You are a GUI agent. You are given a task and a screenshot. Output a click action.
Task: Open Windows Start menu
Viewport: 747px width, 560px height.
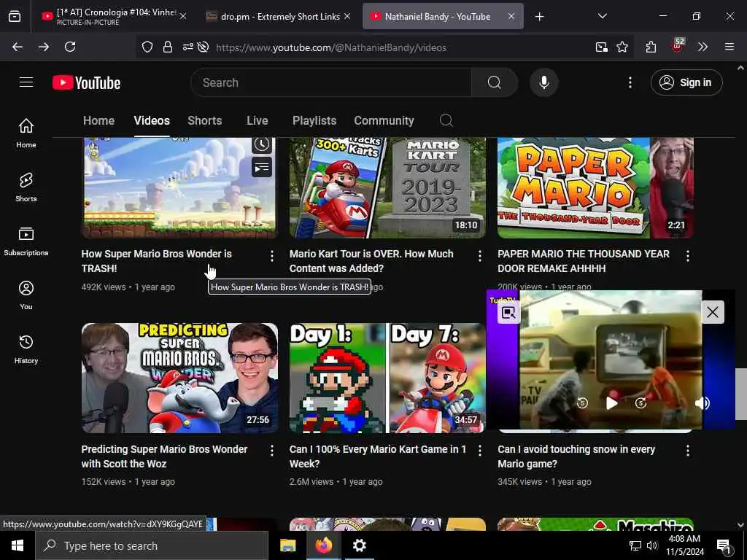[x=18, y=545]
